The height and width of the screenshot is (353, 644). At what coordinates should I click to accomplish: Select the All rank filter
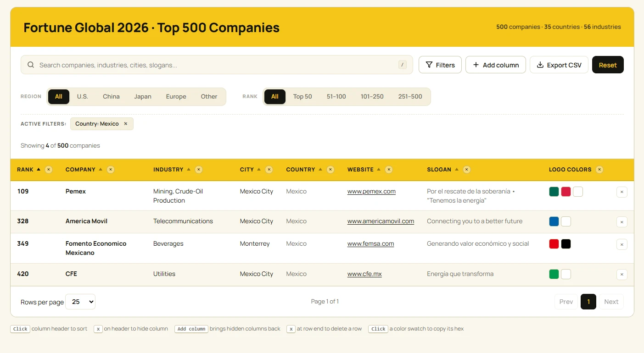[x=275, y=97]
